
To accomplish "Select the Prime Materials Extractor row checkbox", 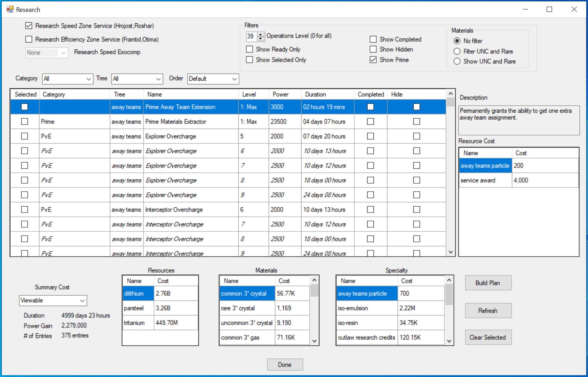I will [24, 121].
